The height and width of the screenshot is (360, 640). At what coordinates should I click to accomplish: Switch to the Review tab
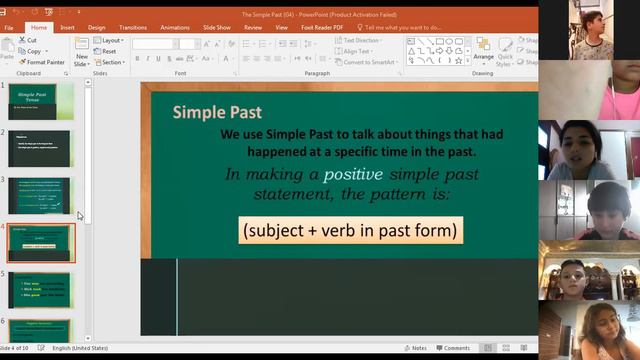[x=253, y=27]
